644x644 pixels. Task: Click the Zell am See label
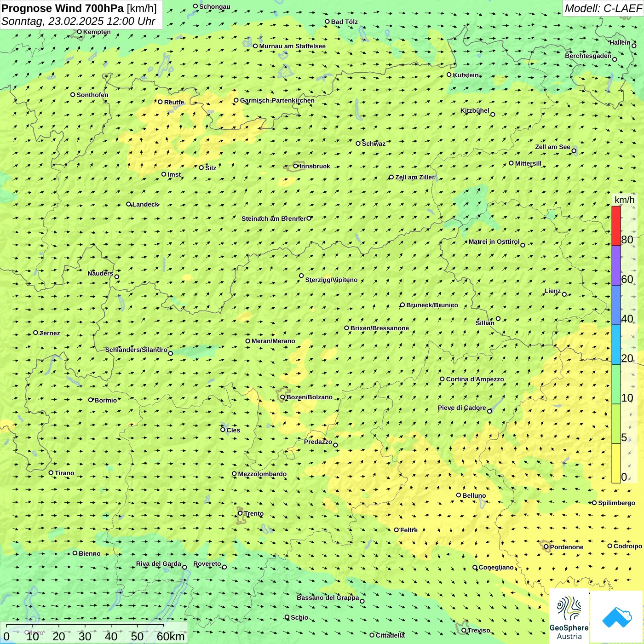click(x=552, y=147)
